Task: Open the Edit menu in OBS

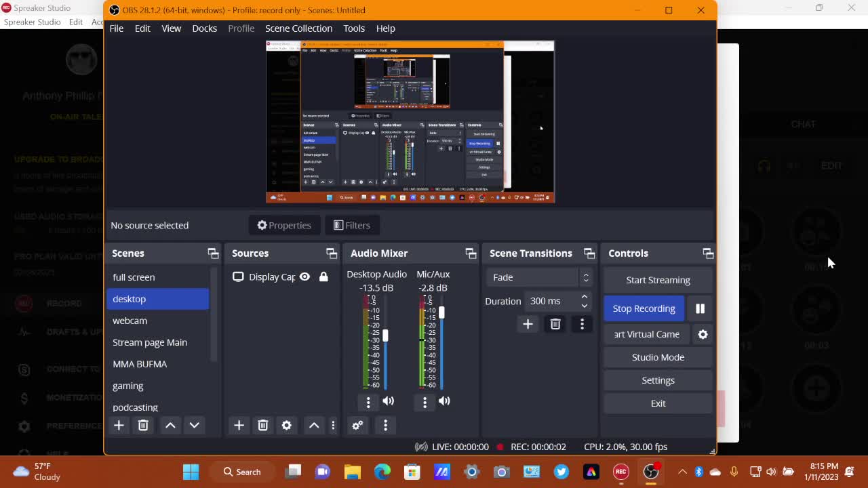Action: coord(142,28)
